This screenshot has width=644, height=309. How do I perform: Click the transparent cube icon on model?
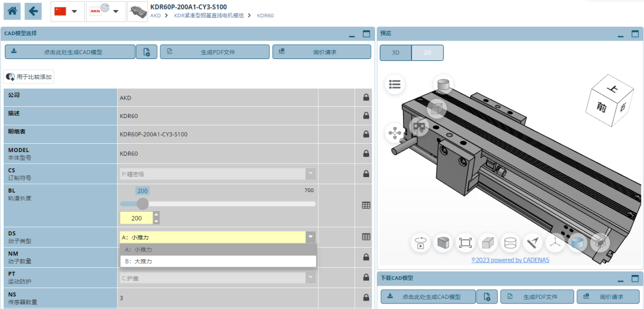pyautogui.click(x=436, y=109)
